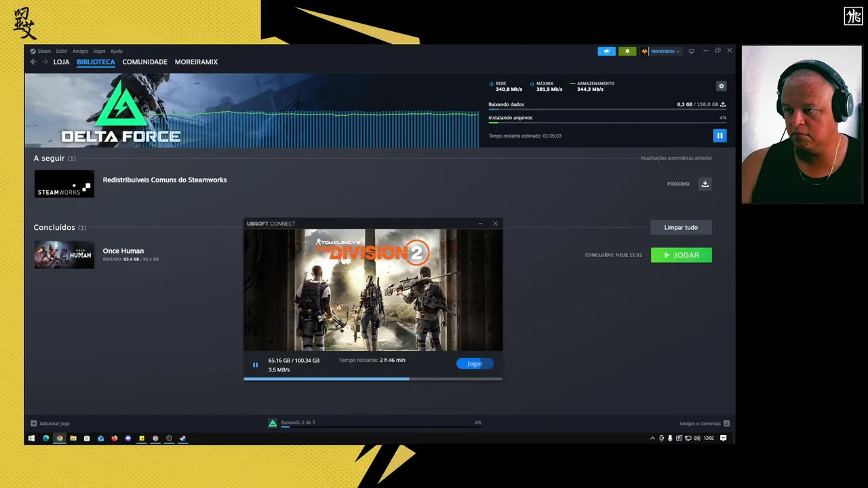The width and height of the screenshot is (868, 488).
Task: Open the COMUNIDADE tab
Action: 144,62
